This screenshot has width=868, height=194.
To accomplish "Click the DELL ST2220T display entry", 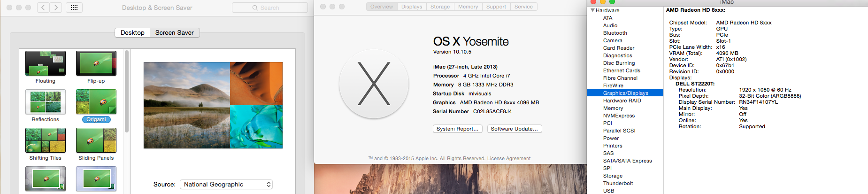I will pyautogui.click(x=695, y=84).
